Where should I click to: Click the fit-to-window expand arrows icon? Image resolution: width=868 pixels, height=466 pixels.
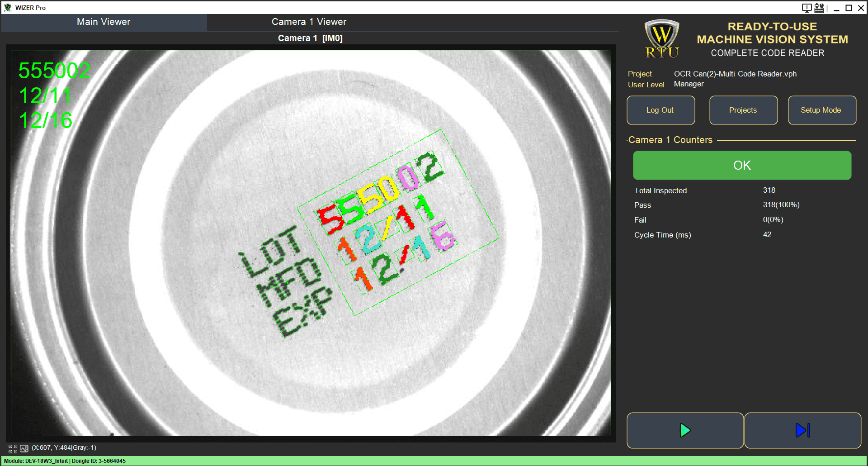click(13, 448)
